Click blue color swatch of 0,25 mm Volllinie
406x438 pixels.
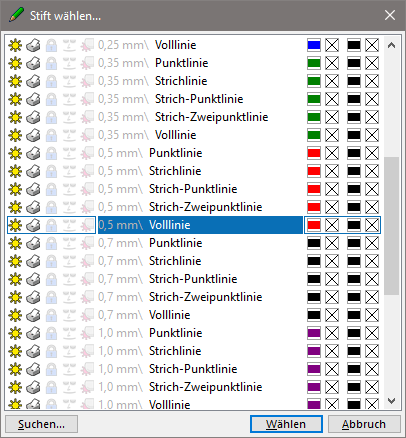(x=314, y=45)
